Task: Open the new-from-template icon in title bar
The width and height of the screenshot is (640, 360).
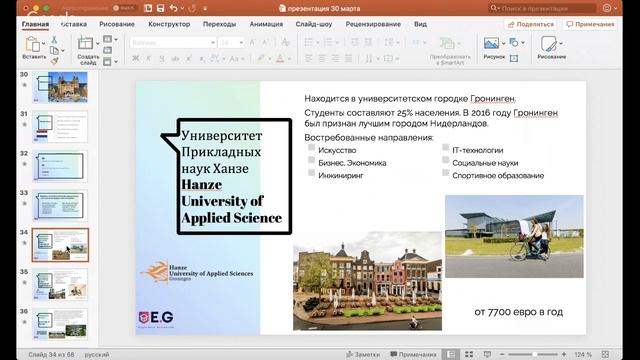Action: (148, 8)
